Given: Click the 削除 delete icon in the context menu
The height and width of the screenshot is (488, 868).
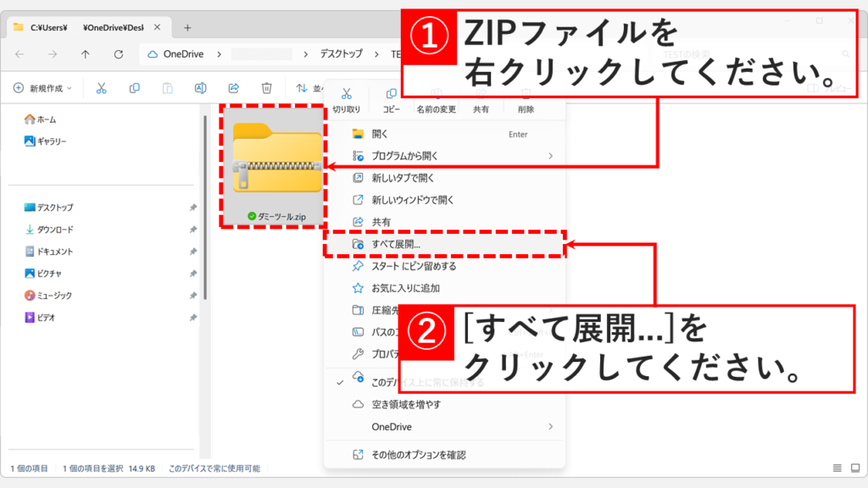Looking at the screenshot, I should (526, 93).
